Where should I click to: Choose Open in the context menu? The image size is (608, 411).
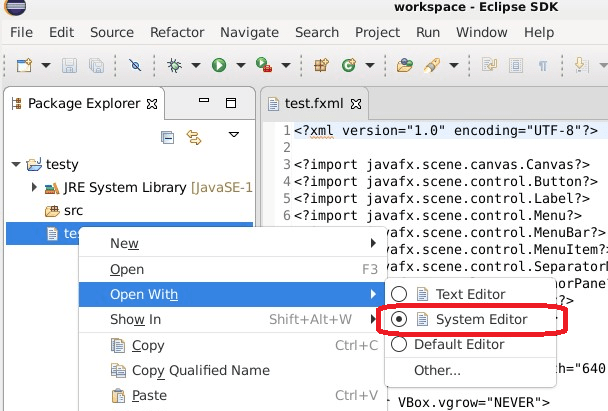[x=233, y=269]
